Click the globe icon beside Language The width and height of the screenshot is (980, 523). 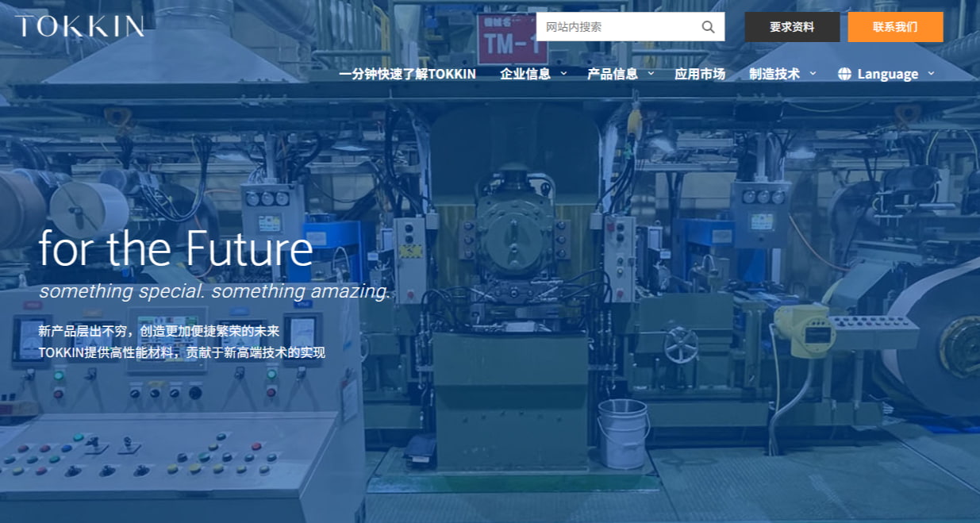click(844, 74)
